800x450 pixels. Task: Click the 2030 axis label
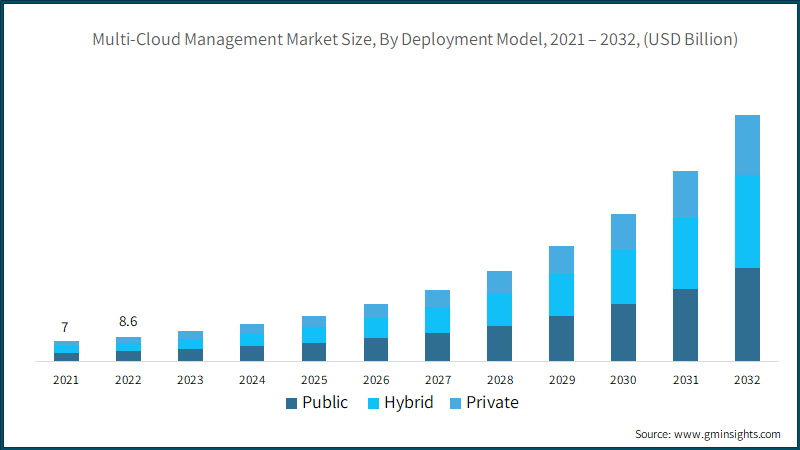tap(623, 380)
